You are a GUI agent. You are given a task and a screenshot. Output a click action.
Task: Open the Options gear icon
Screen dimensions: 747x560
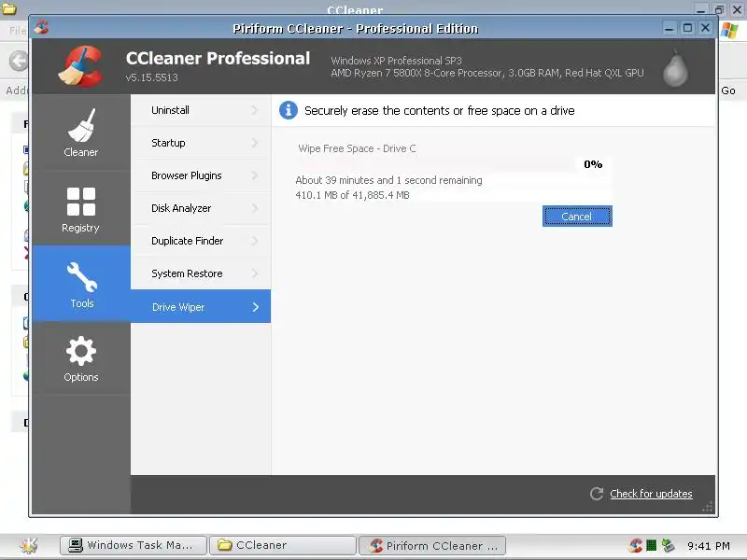81,351
